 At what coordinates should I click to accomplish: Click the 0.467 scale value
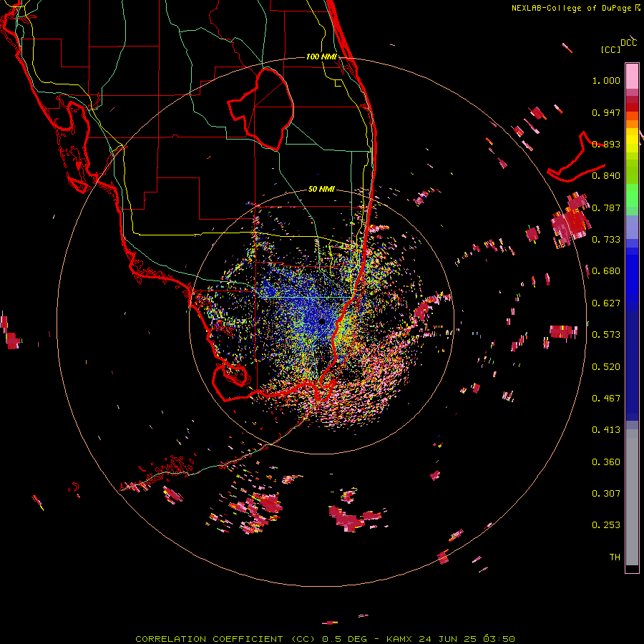(606, 399)
